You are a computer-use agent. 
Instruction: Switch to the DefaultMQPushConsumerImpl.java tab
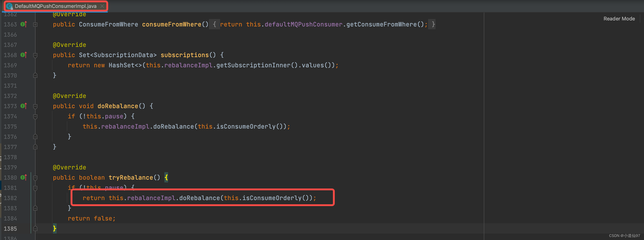(55, 6)
